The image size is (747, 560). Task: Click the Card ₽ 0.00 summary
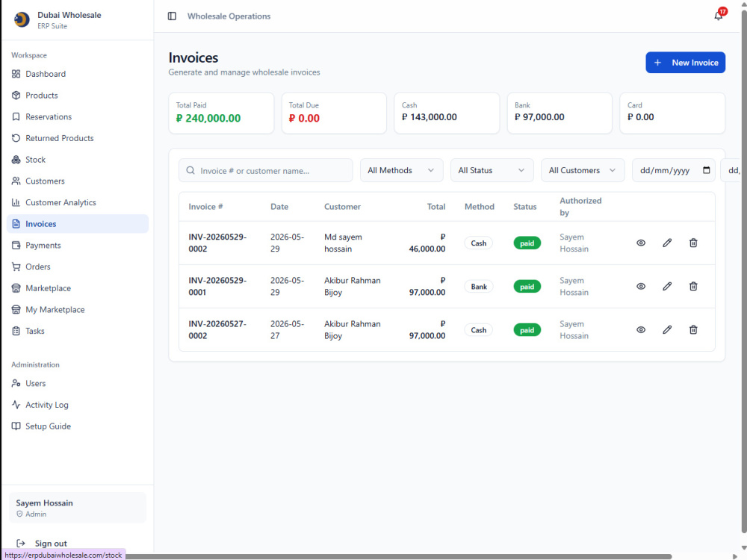click(672, 113)
